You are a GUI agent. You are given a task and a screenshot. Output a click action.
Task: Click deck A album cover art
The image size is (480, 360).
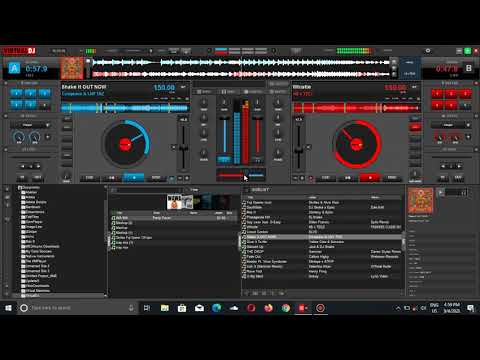72,68
